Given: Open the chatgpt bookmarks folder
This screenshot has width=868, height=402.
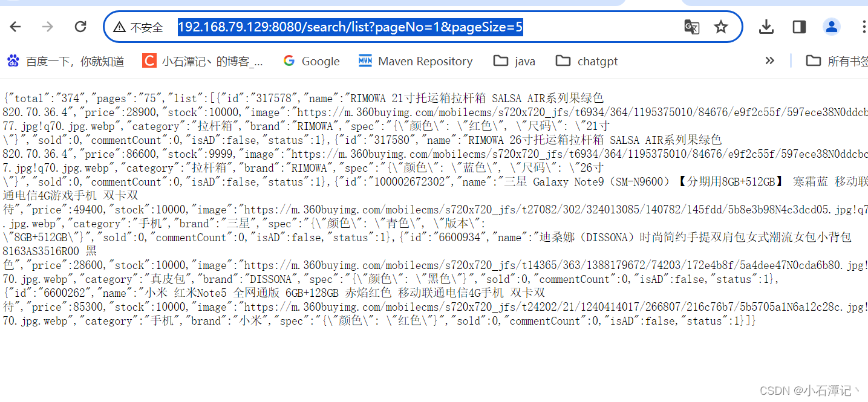Looking at the screenshot, I should pyautogui.click(x=587, y=61).
